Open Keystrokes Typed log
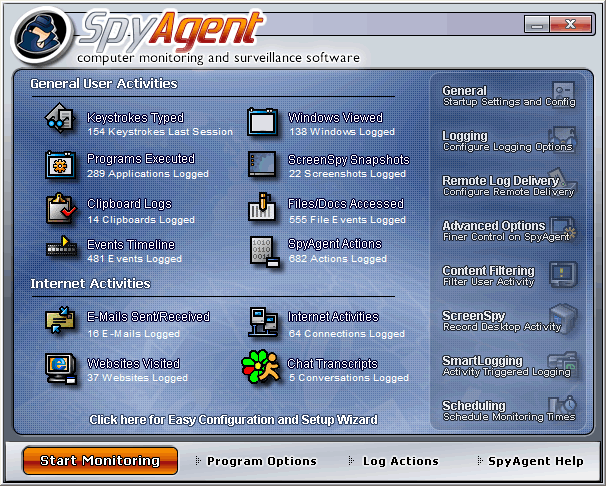 click(x=135, y=117)
